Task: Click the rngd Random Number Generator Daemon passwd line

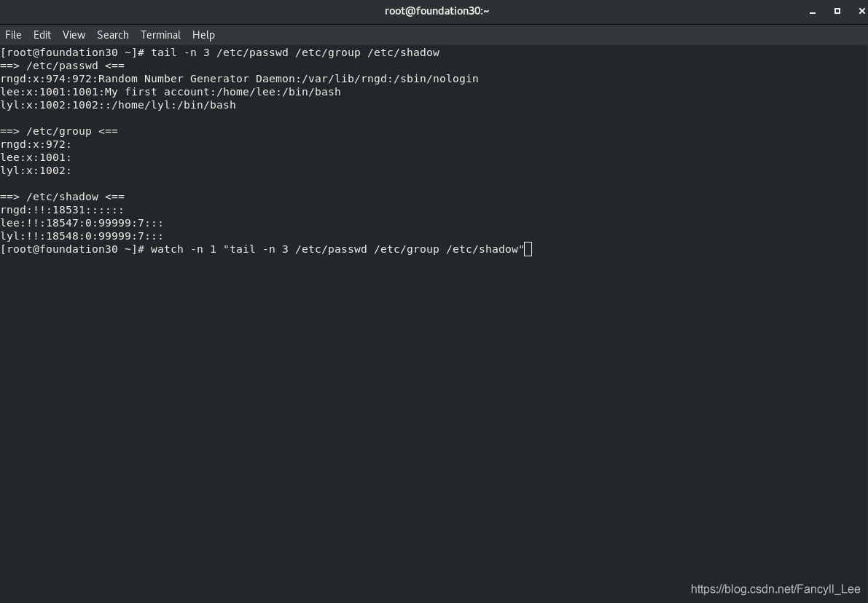Action: 239,79
